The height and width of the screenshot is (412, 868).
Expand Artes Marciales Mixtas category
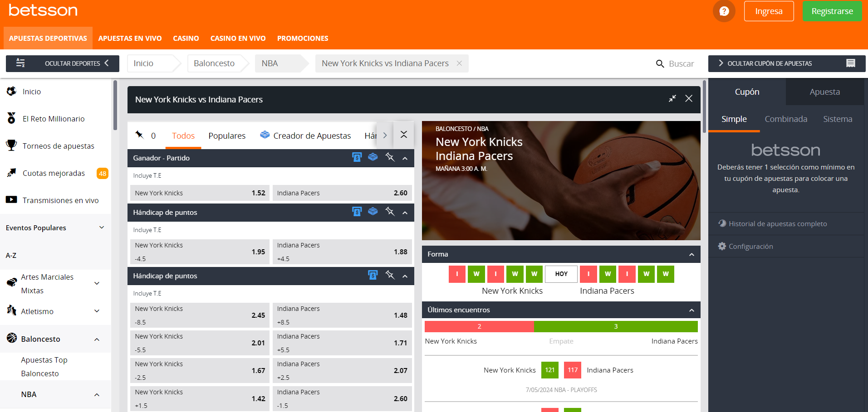coord(97,283)
